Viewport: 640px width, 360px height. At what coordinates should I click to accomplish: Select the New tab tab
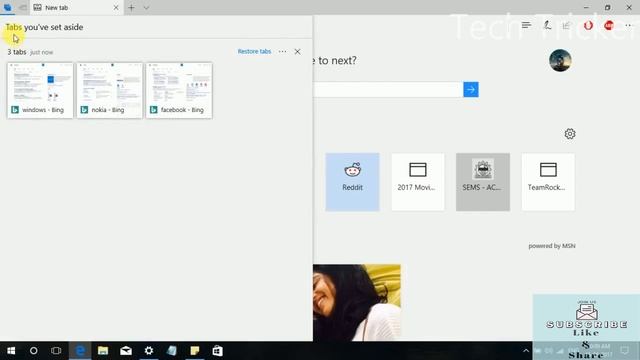pyautogui.click(x=73, y=7)
